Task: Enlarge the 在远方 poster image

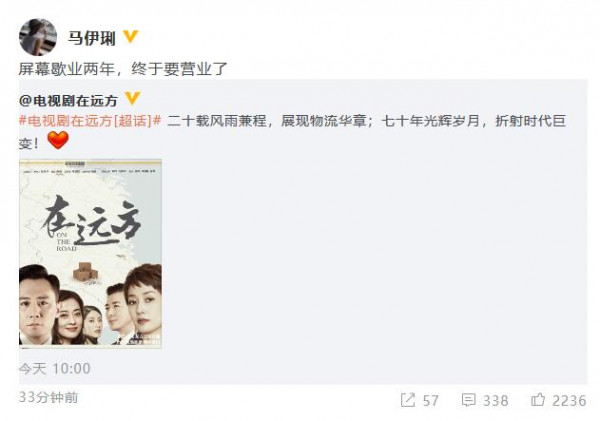Action: [x=90, y=253]
